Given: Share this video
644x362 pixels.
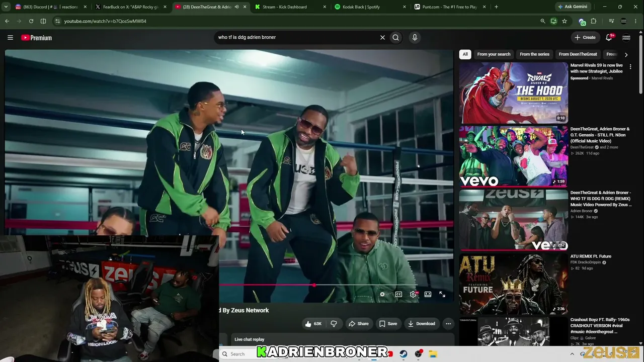Looking at the screenshot, I should [x=359, y=324].
